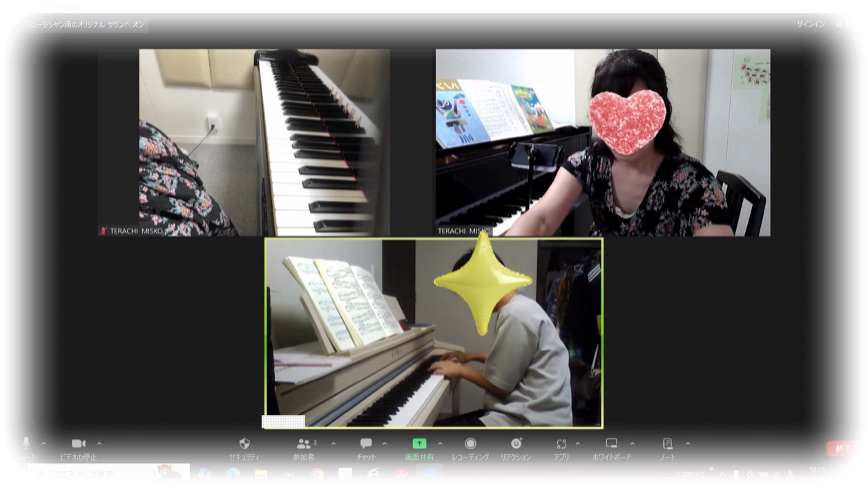Click the red End meeting button
Screen dimensions: 868x488
pos(840,449)
